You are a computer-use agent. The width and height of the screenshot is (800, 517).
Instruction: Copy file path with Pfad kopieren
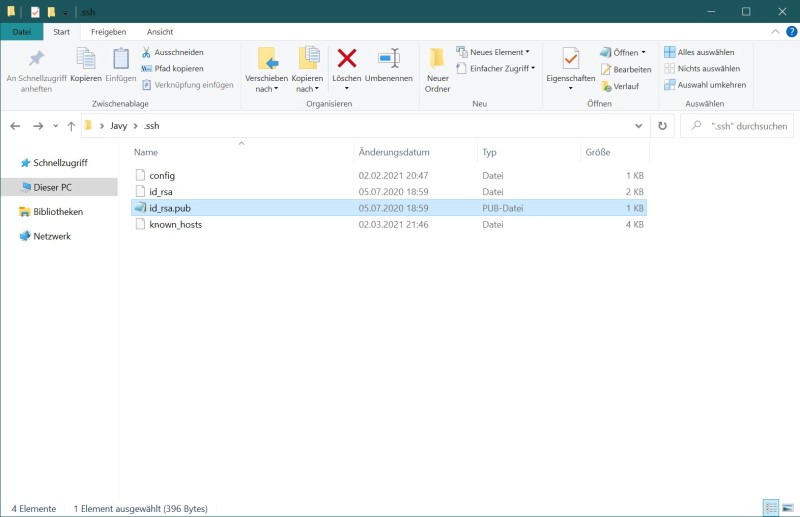coord(172,68)
